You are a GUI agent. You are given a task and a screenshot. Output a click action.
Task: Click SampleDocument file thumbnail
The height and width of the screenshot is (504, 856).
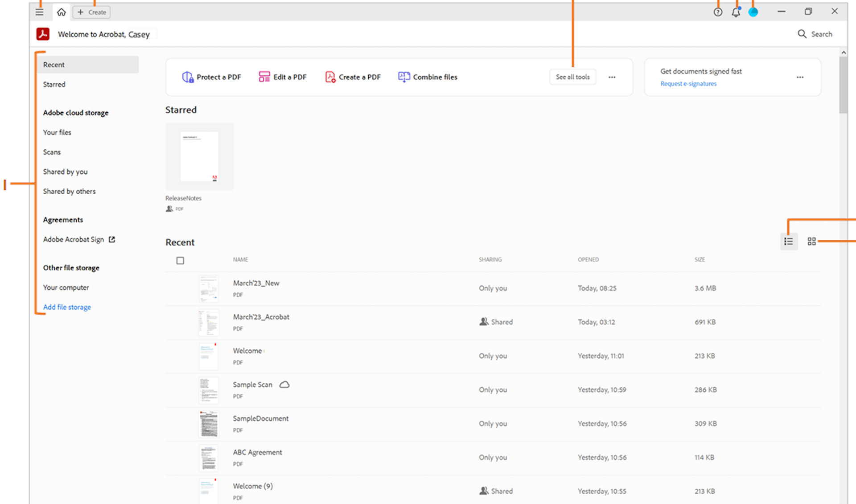208,424
